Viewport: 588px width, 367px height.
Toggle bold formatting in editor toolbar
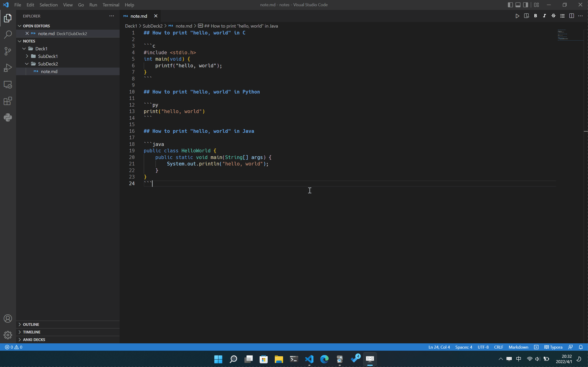pyautogui.click(x=535, y=16)
